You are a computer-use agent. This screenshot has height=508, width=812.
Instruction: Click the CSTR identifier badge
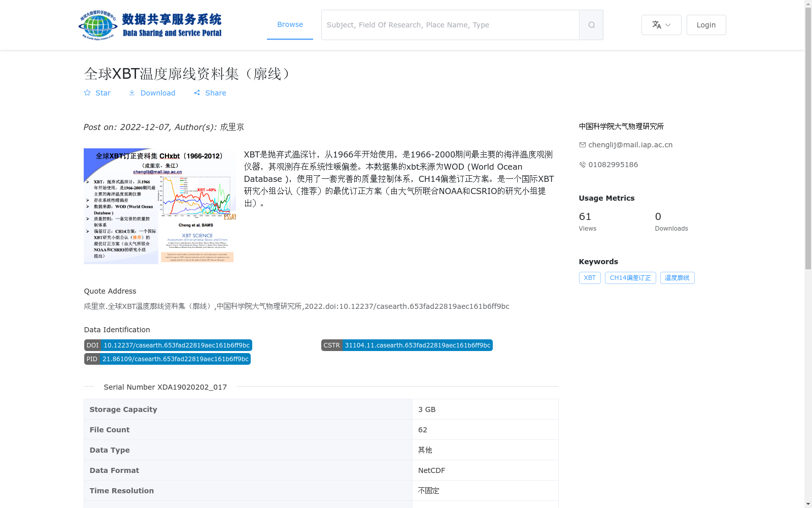click(x=407, y=345)
